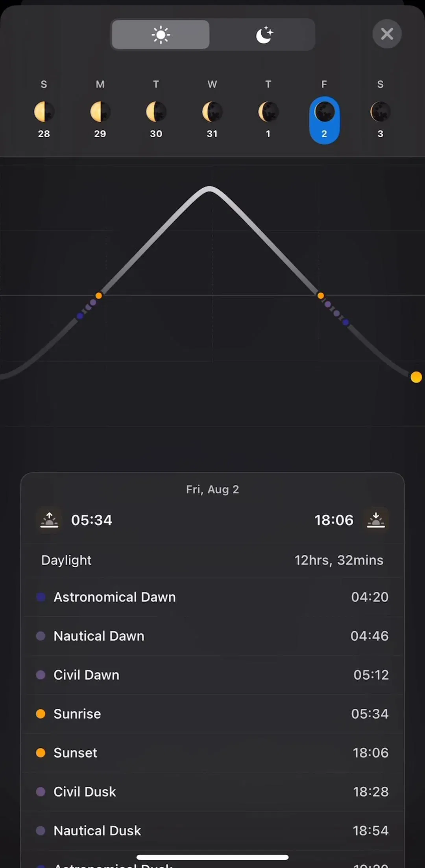Tap the orange sunrise point on the graph
This screenshot has width=425, height=868.
coord(99,295)
